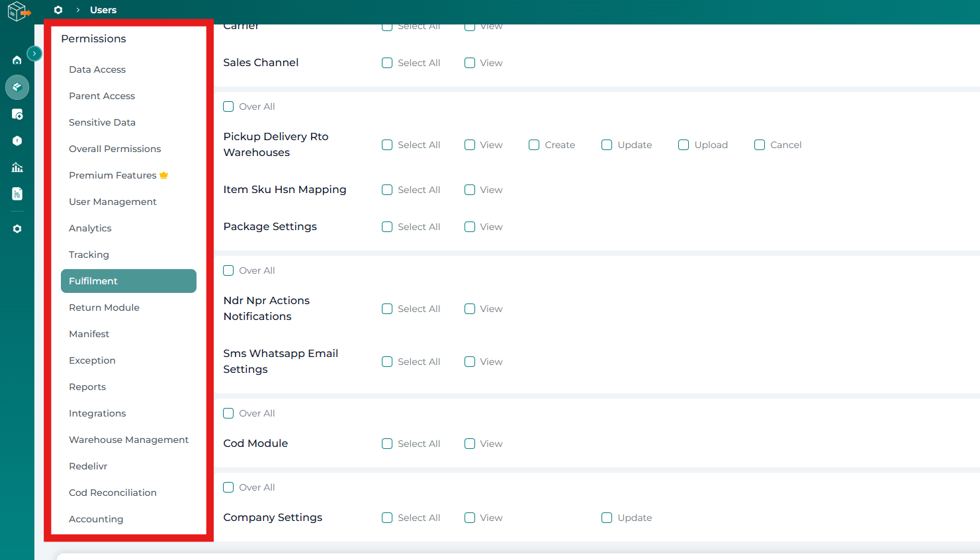Check Select All for Sales Channel

387,63
